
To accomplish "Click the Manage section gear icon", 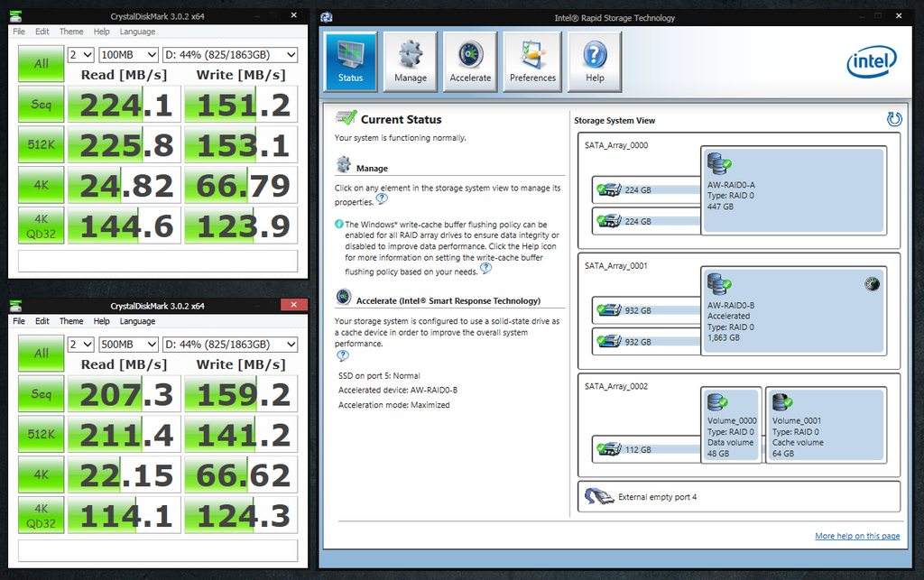I will click(x=344, y=165).
